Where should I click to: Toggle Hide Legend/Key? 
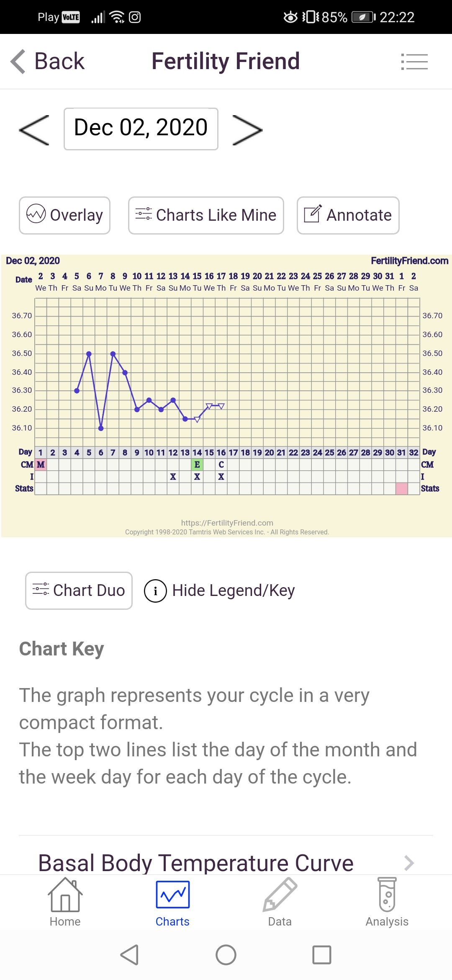coord(233,591)
